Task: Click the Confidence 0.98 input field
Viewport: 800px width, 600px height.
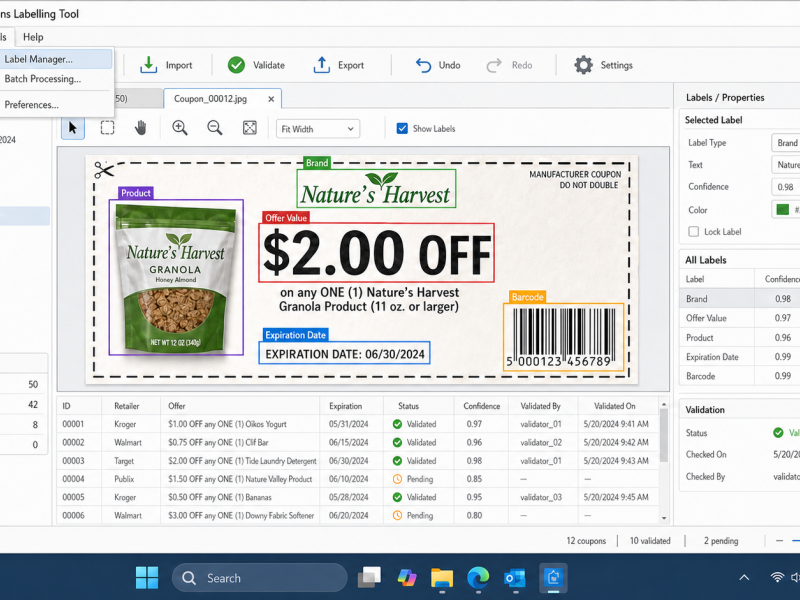Action: pyautogui.click(x=786, y=187)
